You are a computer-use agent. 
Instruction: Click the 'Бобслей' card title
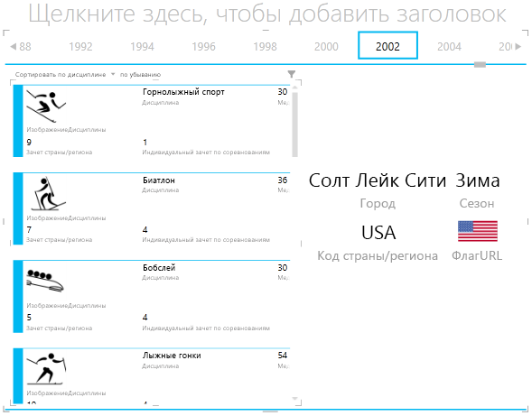tap(159, 268)
